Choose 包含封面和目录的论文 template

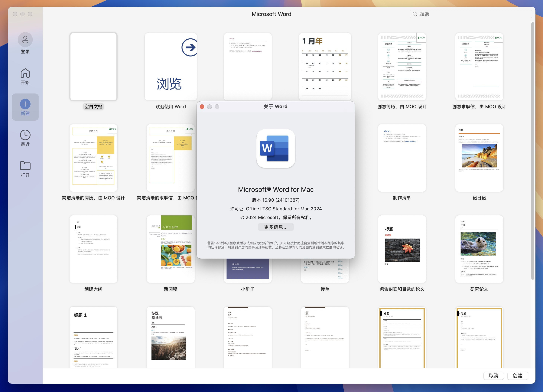(x=402, y=249)
